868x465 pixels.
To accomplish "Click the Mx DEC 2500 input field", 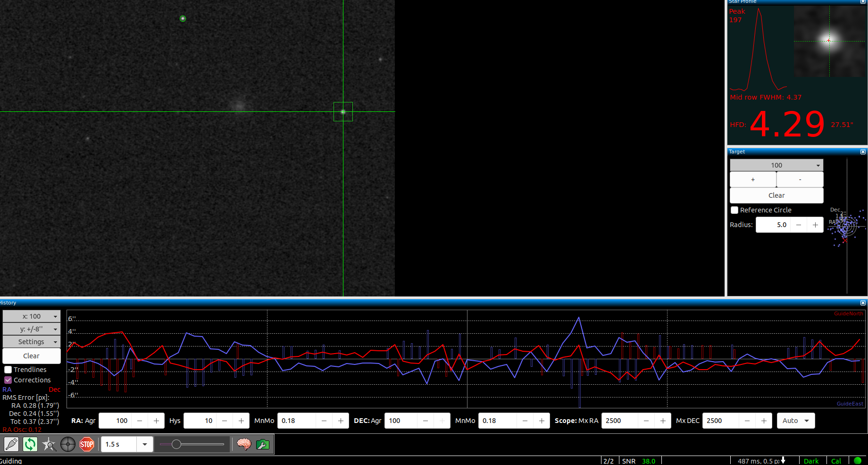I will point(721,421).
